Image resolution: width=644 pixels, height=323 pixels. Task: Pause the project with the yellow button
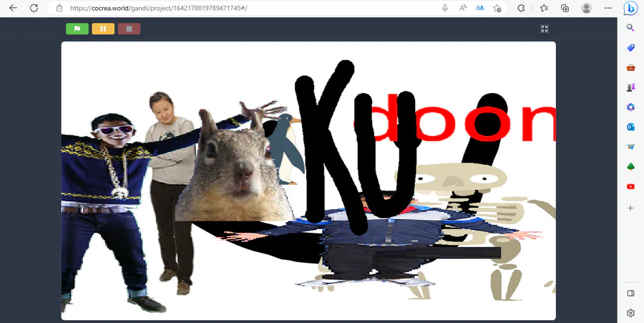pos(103,29)
